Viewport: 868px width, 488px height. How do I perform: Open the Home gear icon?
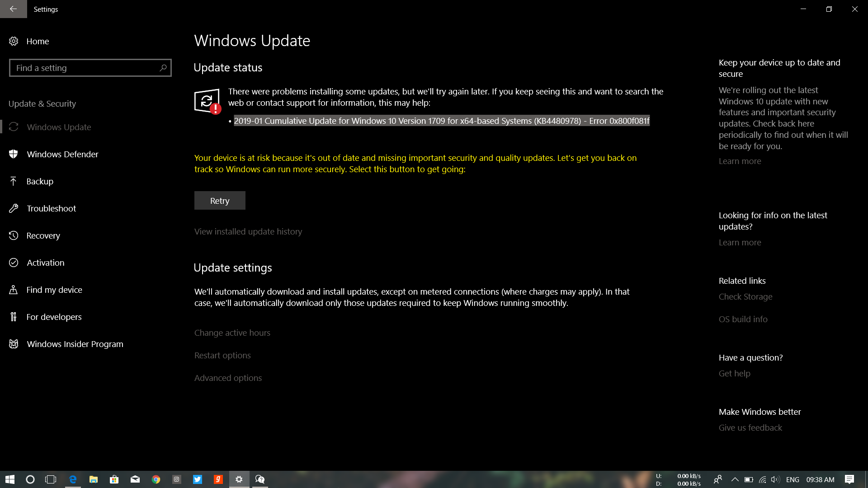click(x=14, y=41)
